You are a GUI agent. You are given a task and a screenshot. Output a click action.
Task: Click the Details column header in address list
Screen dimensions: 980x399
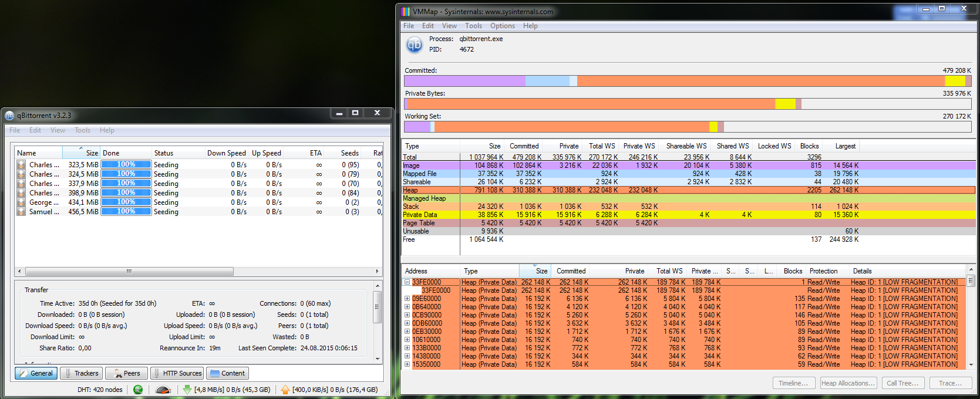[907, 271]
